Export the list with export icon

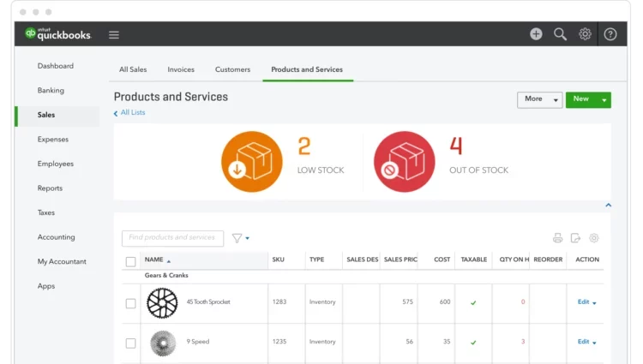click(x=576, y=238)
